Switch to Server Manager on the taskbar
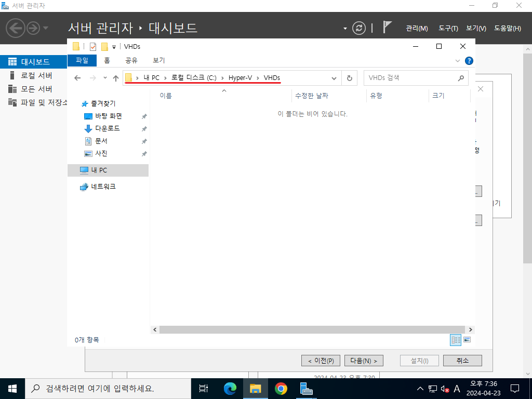This screenshot has height=399, width=532. point(307,389)
